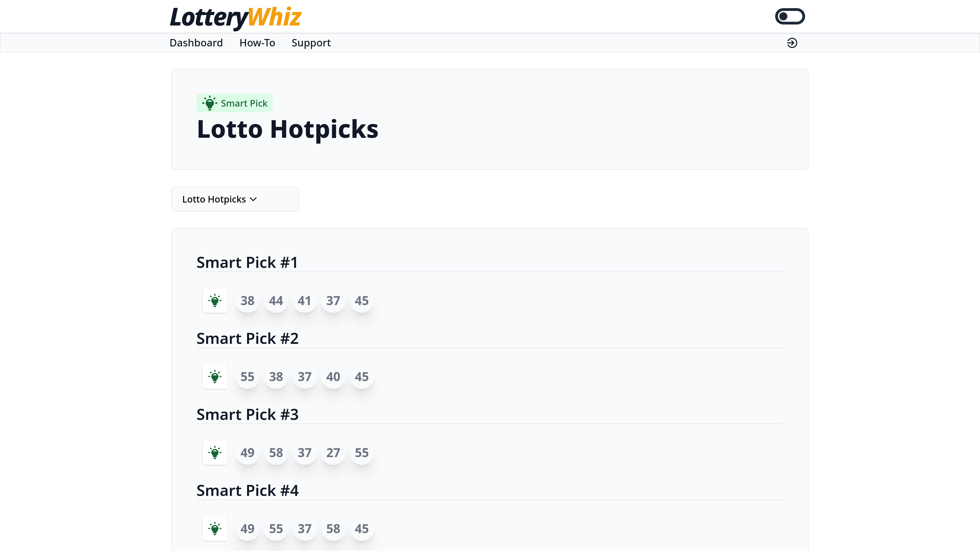
Task: Click ball 27 in Smart Pick #3
Action: 333,453
